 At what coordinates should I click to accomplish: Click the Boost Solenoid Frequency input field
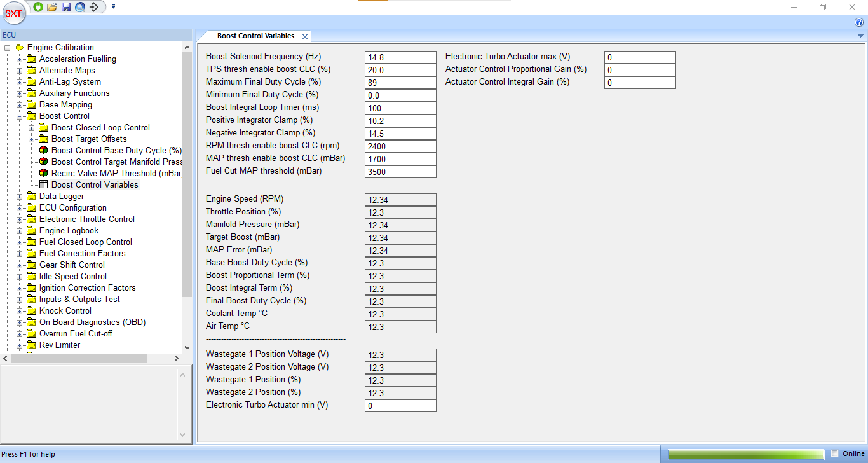(400, 57)
